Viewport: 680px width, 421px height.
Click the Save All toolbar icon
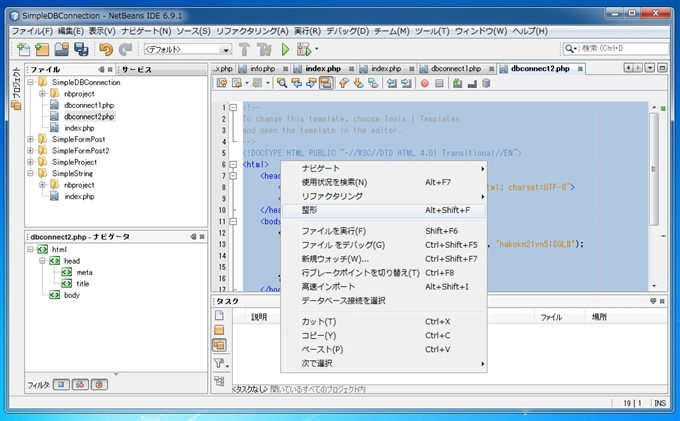pos(81,49)
